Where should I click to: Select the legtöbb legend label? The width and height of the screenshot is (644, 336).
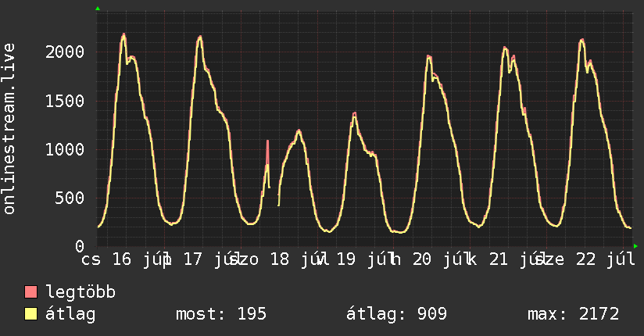point(80,292)
